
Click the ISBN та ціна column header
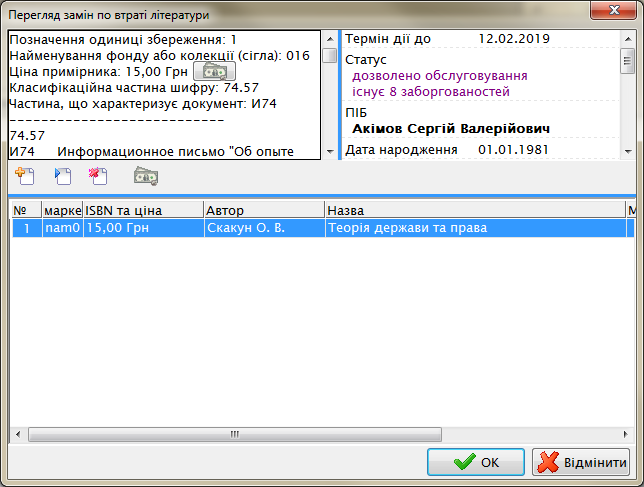pyautogui.click(x=142, y=211)
